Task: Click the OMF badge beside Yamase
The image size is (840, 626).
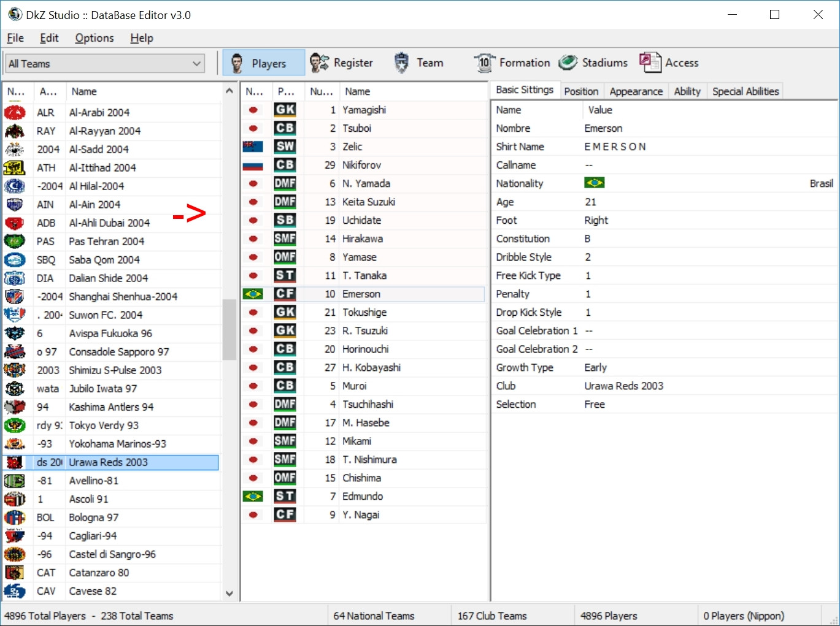Action: click(285, 257)
